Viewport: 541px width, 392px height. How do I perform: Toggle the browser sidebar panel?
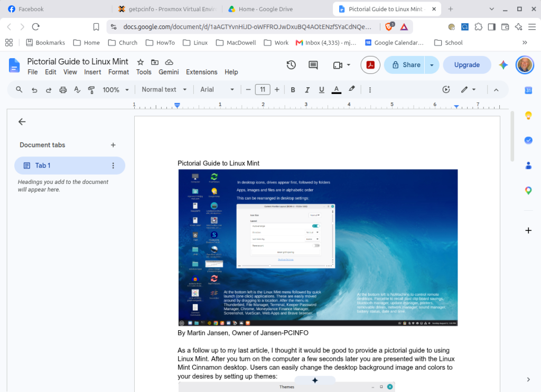pos(492,26)
